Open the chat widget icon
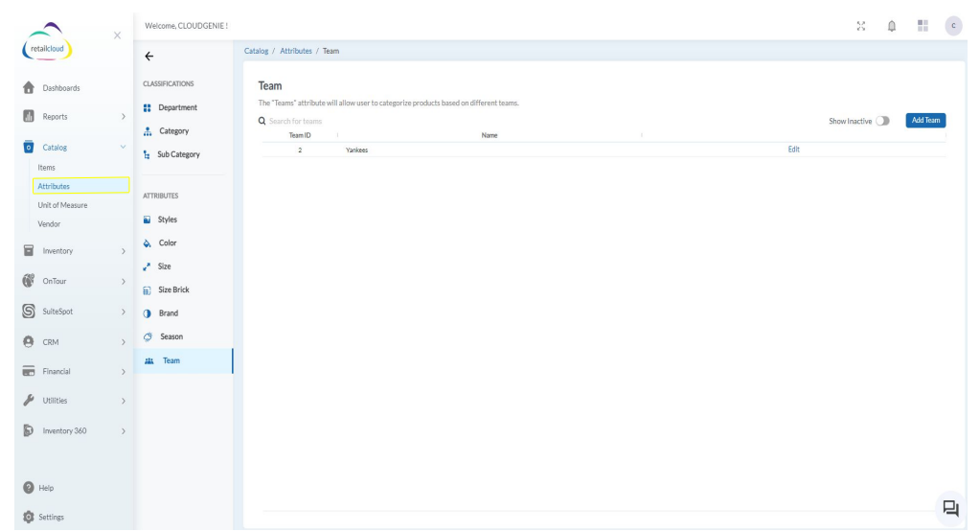 951,508
